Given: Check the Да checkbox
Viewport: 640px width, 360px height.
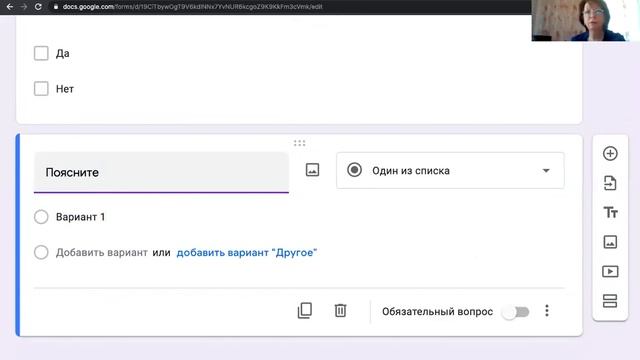Looking at the screenshot, I should (x=41, y=53).
